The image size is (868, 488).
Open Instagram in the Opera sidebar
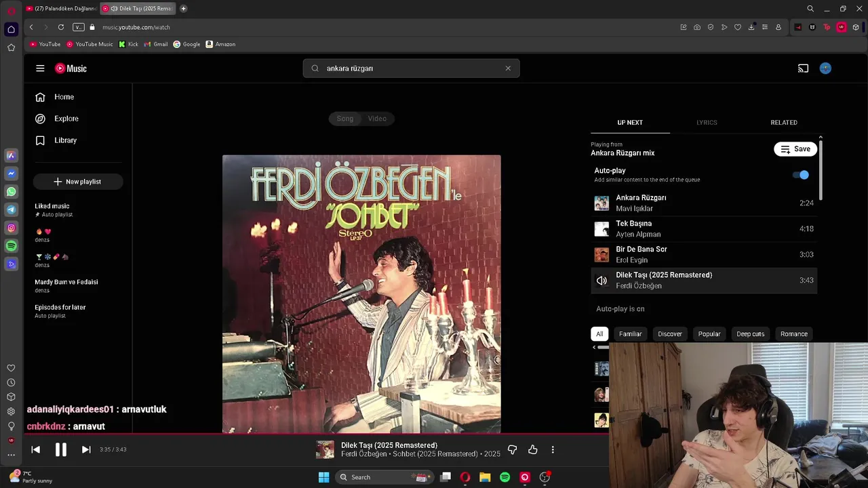pyautogui.click(x=11, y=228)
